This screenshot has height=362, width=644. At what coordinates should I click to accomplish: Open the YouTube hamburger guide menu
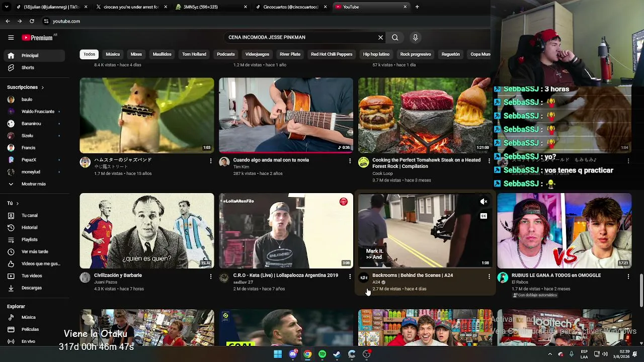[11, 38]
